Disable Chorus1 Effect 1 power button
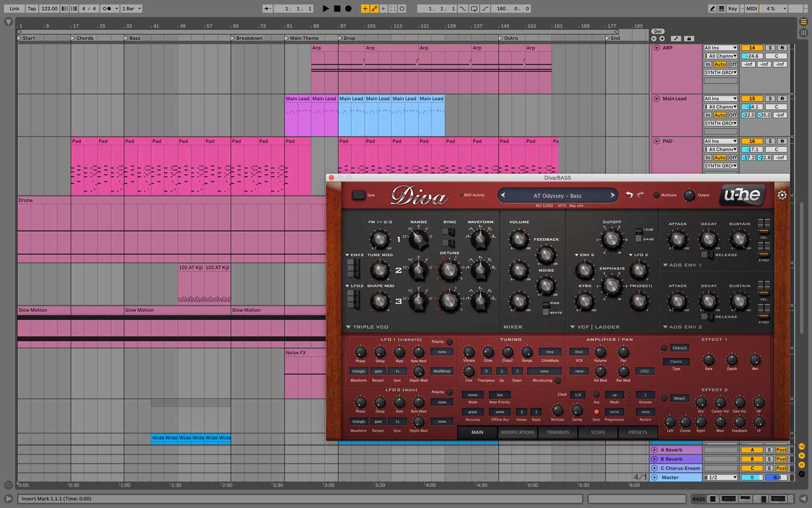Image resolution: width=812 pixels, height=508 pixels. click(x=664, y=348)
